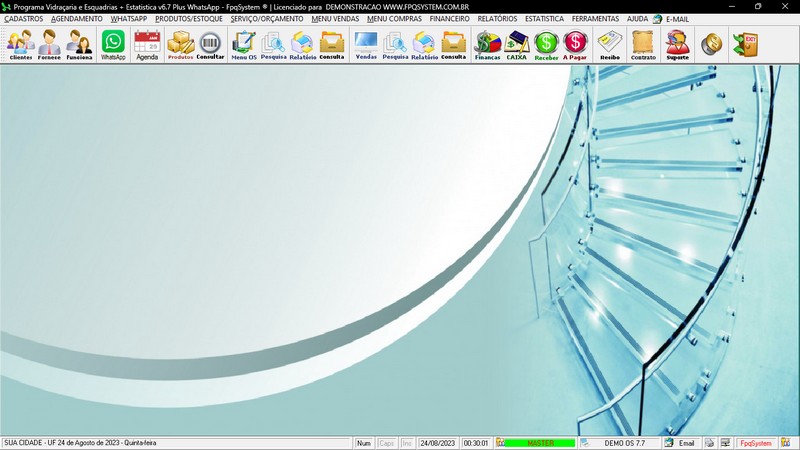Click the printer icon in status bar
Viewport: 800px width, 450px height.
[x=709, y=443]
